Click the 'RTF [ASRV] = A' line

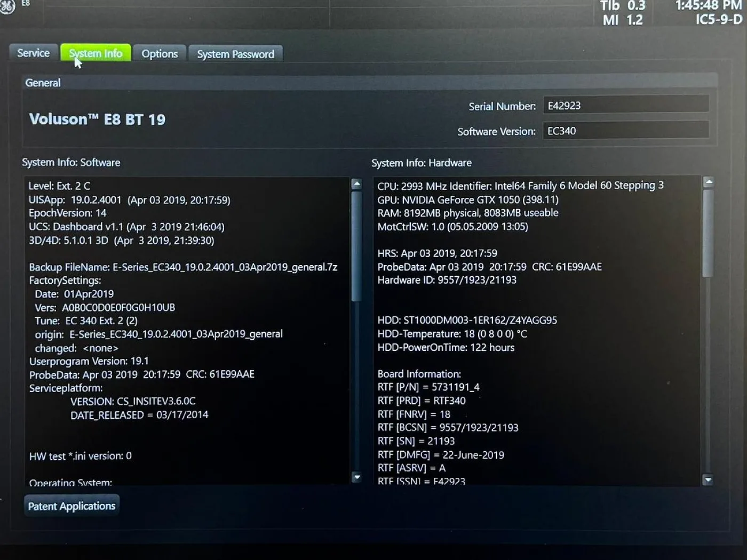click(411, 468)
